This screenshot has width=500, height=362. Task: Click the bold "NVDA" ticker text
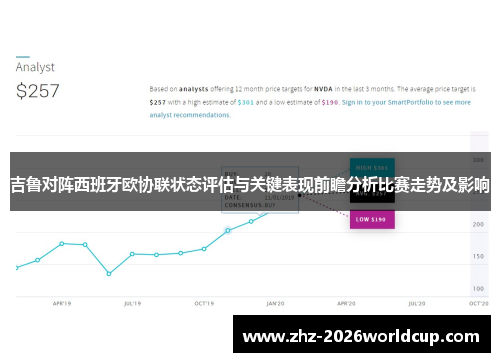(x=323, y=89)
